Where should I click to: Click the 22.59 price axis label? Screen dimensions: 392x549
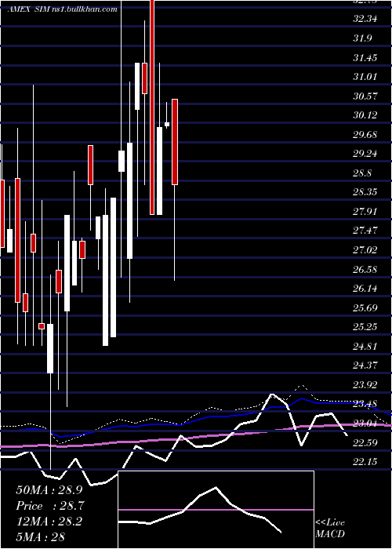[x=365, y=443]
